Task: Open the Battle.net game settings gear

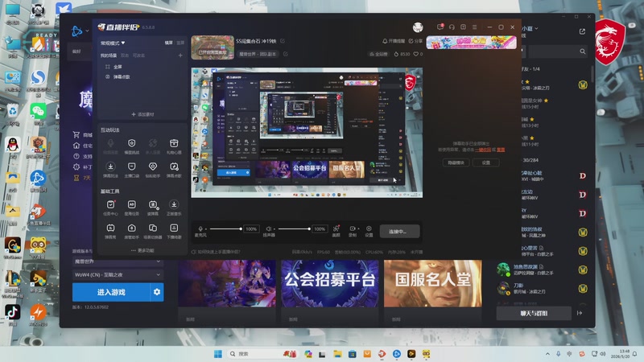Action: 157,292
